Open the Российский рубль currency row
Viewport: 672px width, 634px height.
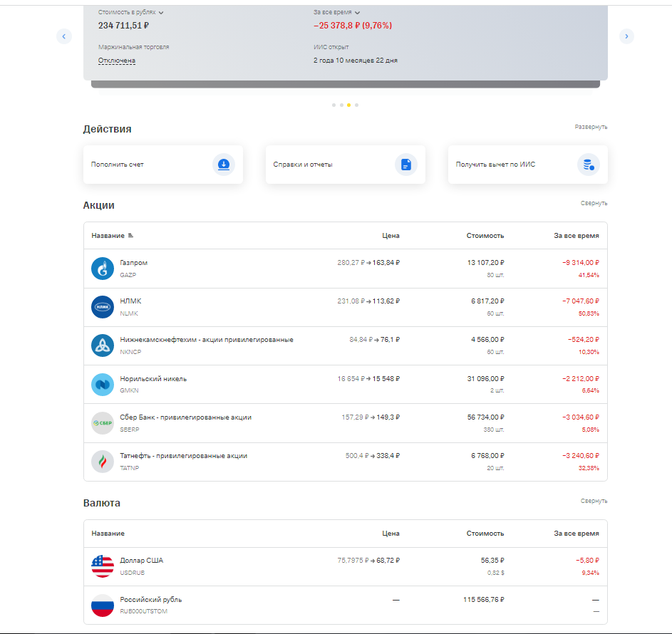[x=346, y=606]
